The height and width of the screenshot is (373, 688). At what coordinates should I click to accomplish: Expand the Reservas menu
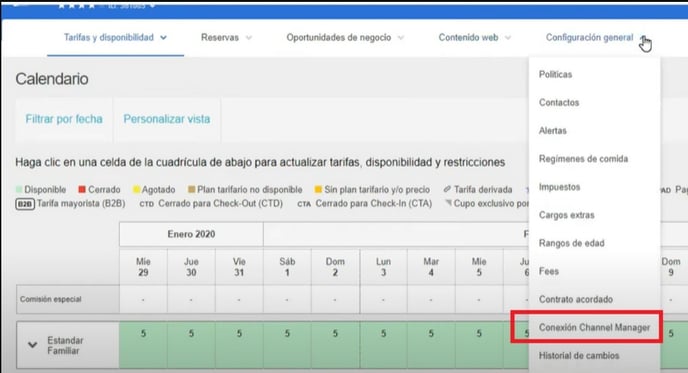tap(226, 37)
